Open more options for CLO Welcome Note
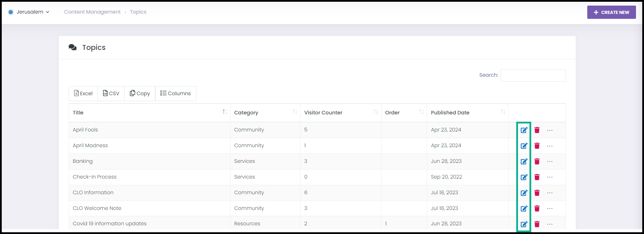The height and width of the screenshot is (234, 644). pos(550,209)
